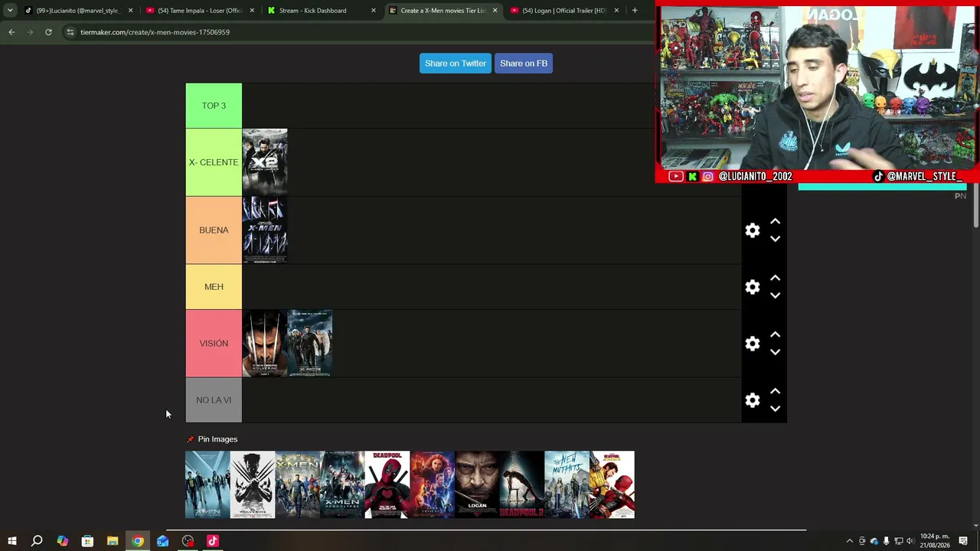The width and height of the screenshot is (980, 551).
Task: Click the Share on FB button
Action: (524, 64)
